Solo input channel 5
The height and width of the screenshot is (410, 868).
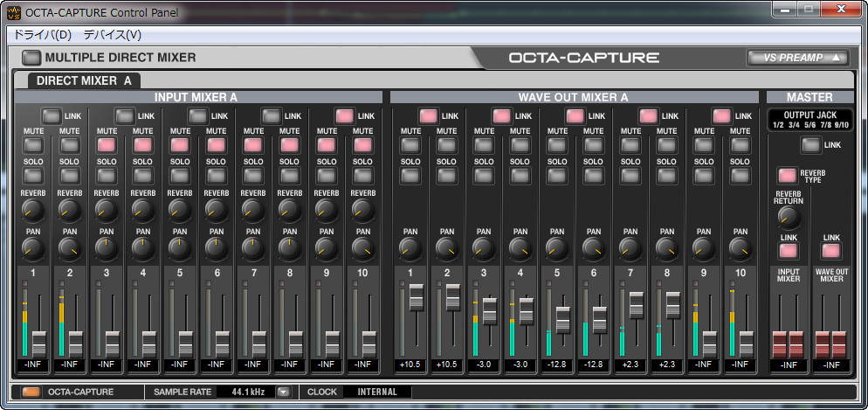[180, 176]
